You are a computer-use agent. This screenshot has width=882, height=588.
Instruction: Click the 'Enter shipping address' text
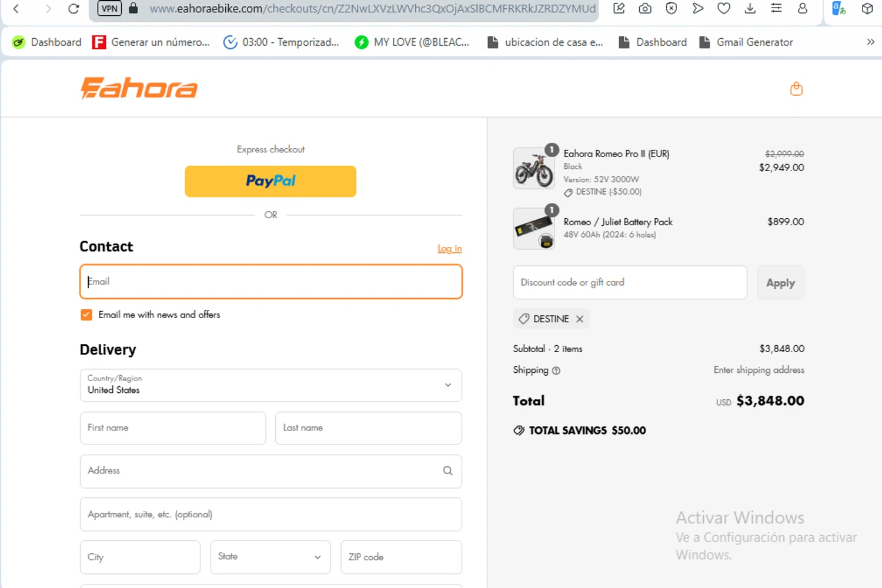pos(759,370)
